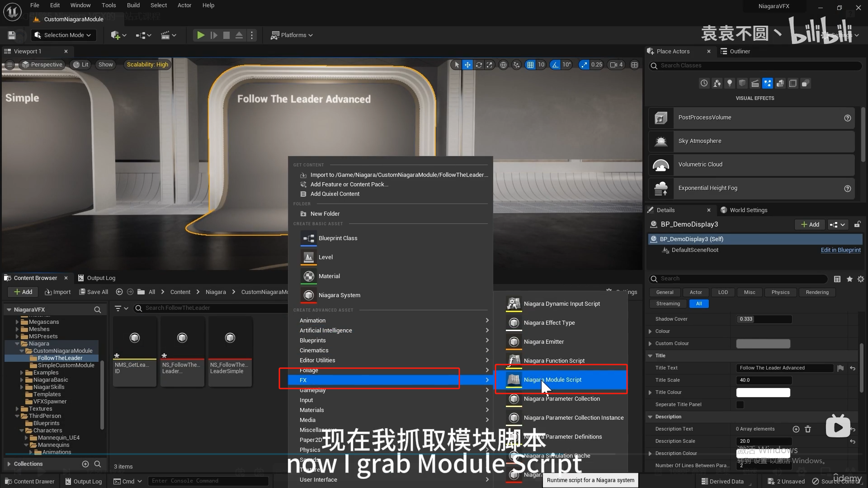Select the Visual Effects category icon
Screen dimensions: 868x488
[768, 83]
